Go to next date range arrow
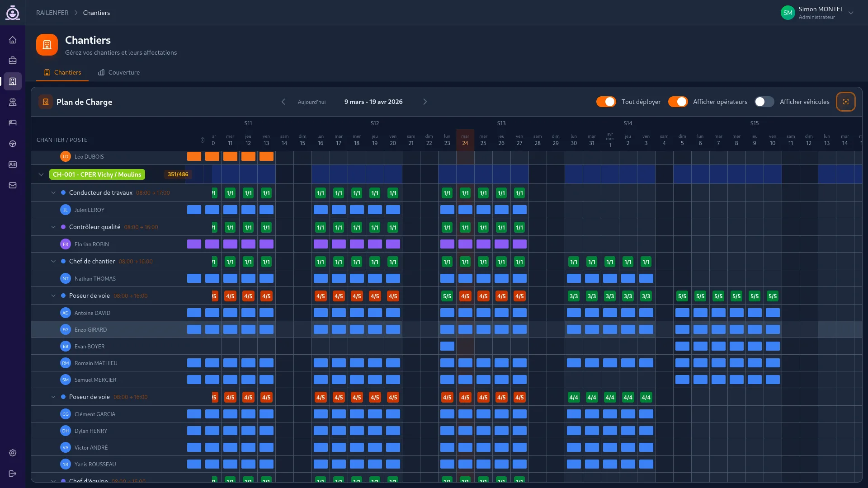This screenshot has height=488, width=868. coord(425,102)
